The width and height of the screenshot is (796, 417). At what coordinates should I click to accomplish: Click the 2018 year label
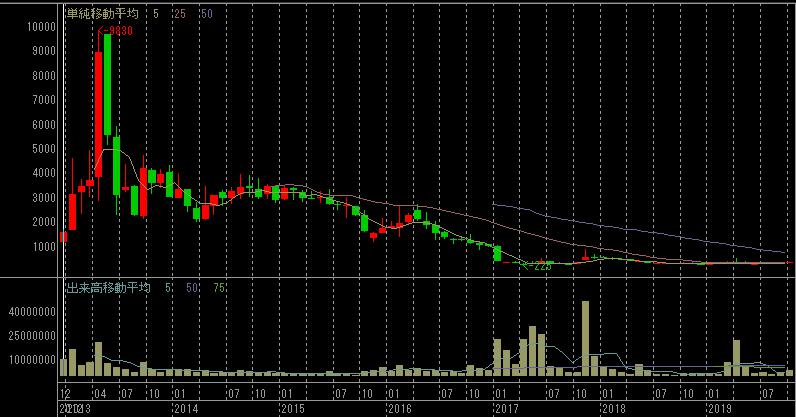(x=614, y=409)
